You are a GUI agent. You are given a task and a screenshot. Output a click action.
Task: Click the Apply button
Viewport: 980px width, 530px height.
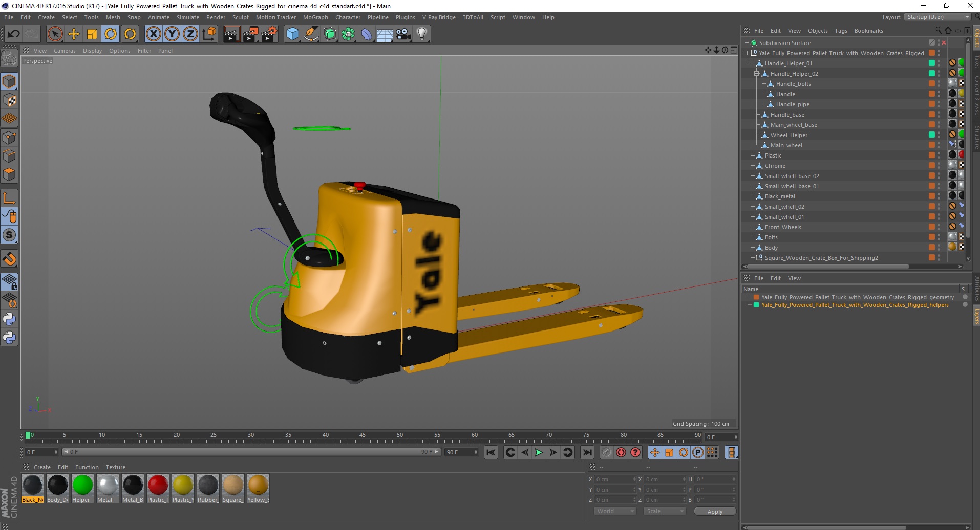click(x=715, y=512)
